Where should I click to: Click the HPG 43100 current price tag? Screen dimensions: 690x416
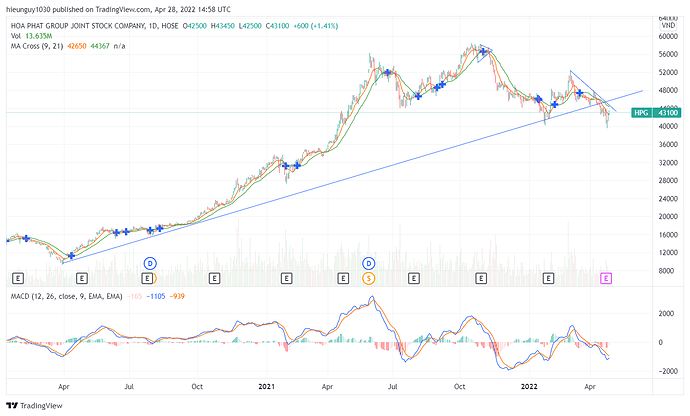656,113
